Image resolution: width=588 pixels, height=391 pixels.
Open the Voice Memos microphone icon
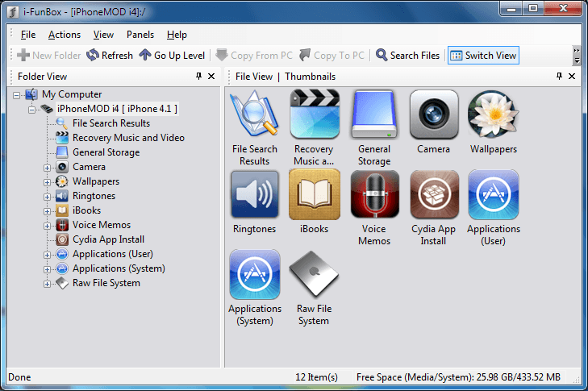tap(373, 194)
